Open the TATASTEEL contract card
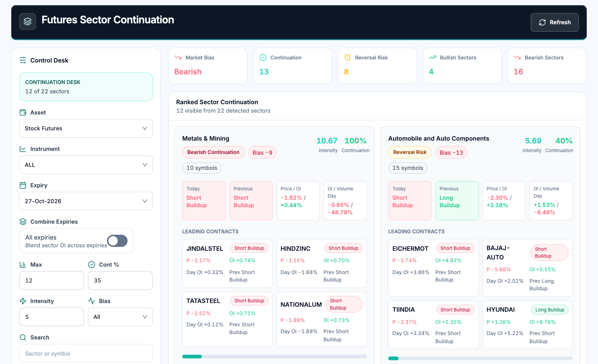Screen dimensions: 598x364 (x=227, y=319)
